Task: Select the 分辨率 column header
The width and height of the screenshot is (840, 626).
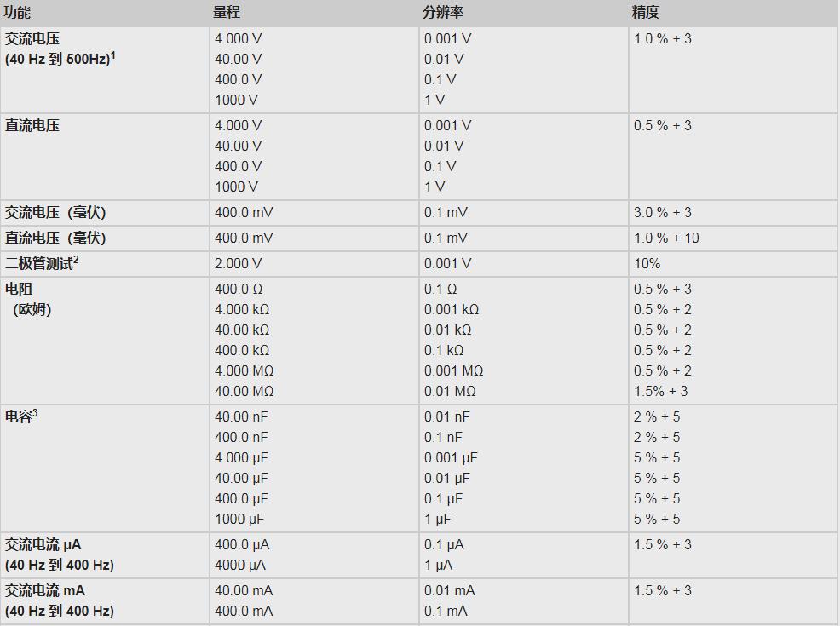Action: 443,13
